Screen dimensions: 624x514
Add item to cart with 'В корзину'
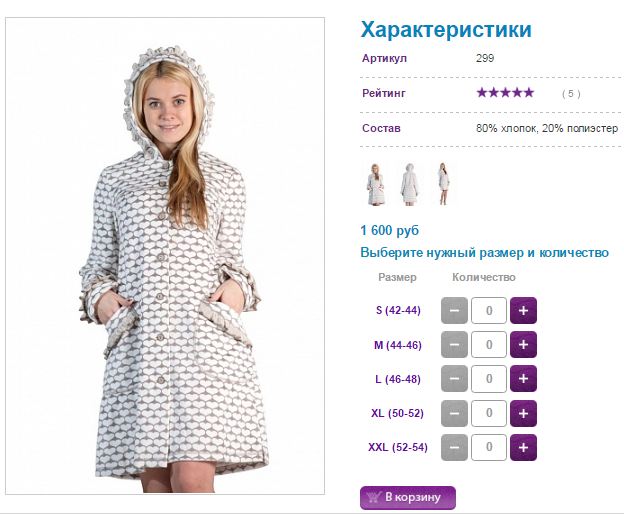coord(408,497)
